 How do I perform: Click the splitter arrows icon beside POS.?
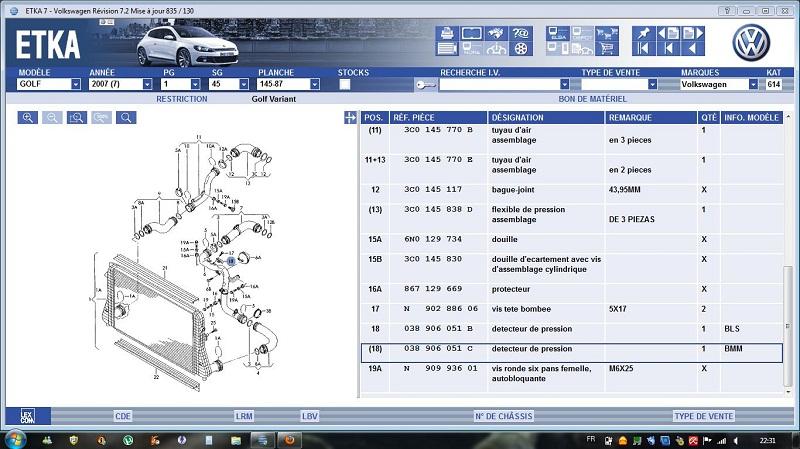click(x=351, y=118)
